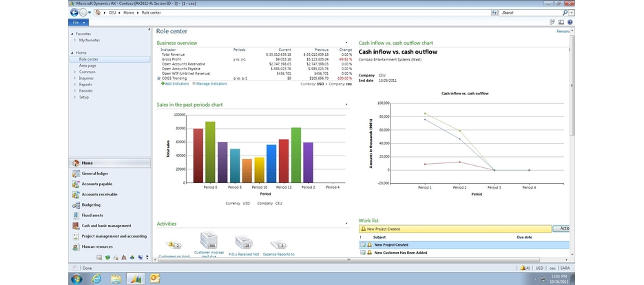
Task: Expand the Common node
Action: coord(75,72)
